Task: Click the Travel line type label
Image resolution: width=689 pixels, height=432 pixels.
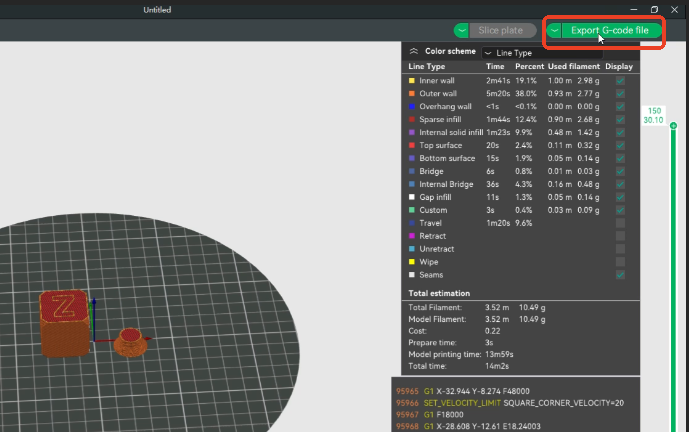Action: click(x=430, y=223)
